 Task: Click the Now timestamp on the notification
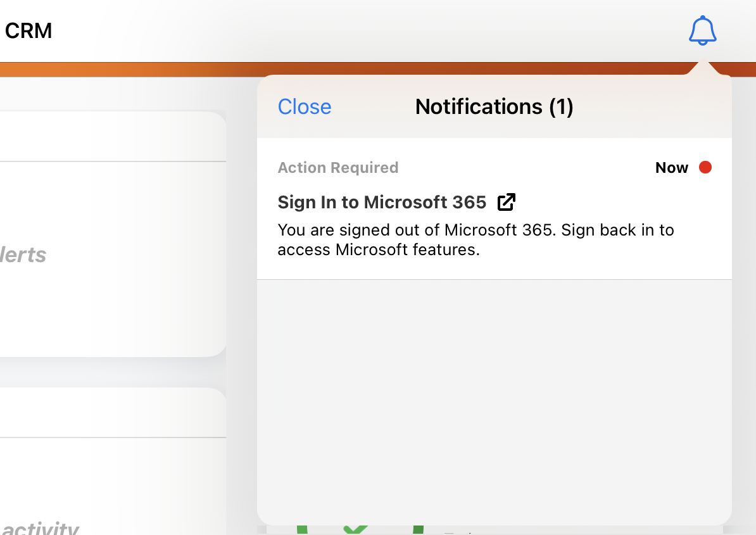tap(671, 168)
